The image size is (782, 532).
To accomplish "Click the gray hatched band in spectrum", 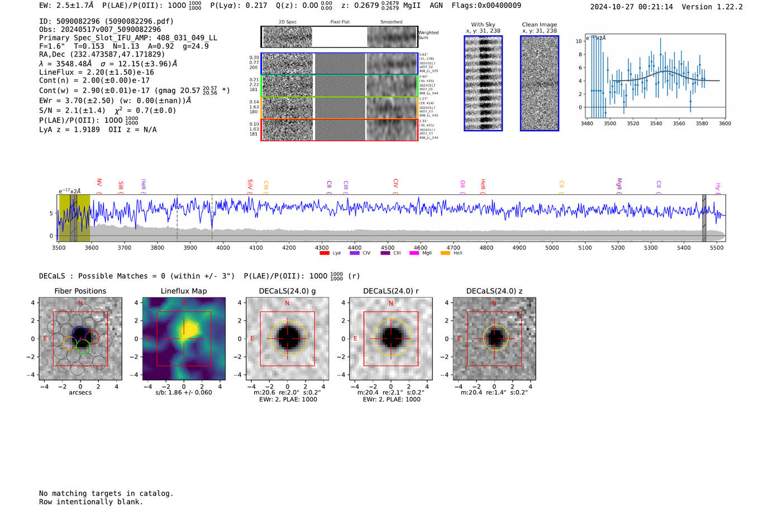I will pyautogui.click(x=704, y=218).
